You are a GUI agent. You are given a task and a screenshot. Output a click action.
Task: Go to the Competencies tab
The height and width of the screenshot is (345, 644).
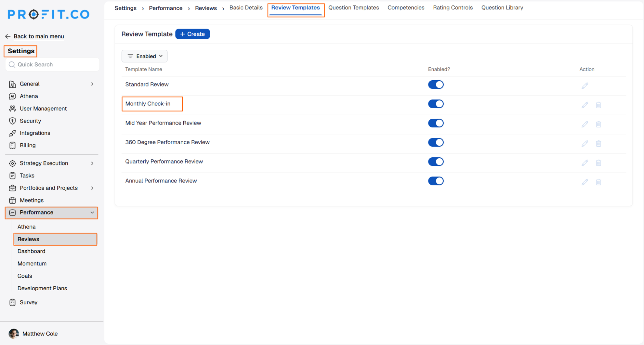tap(406, 8)
